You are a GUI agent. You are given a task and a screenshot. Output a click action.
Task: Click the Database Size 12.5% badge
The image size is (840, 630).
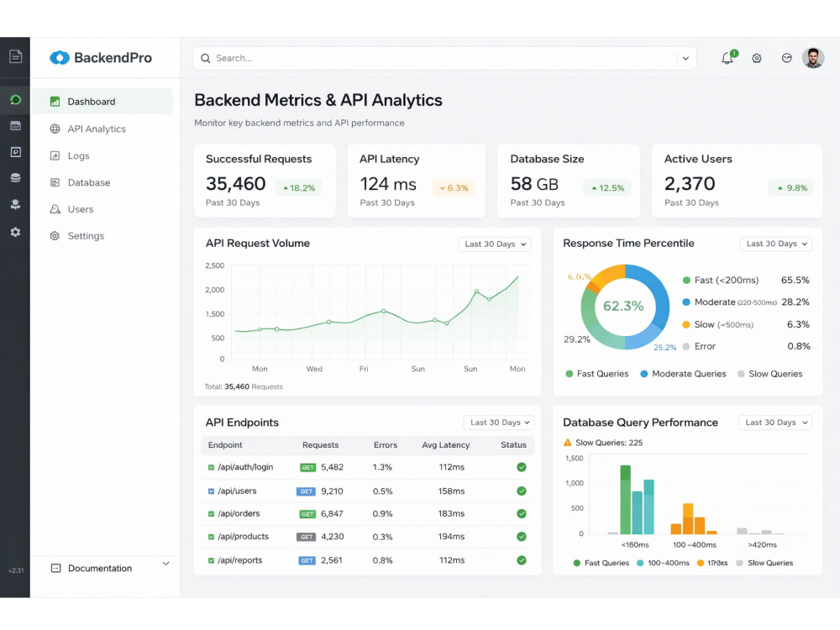point(607,188)
